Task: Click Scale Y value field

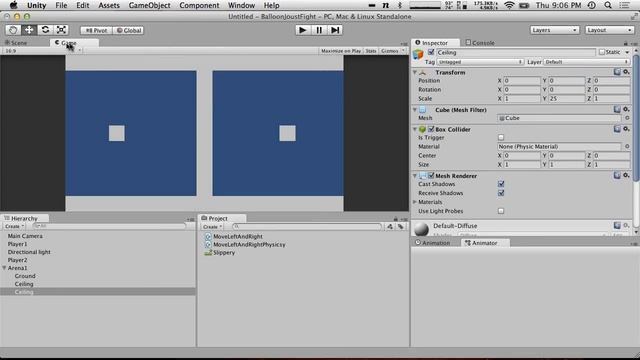Action: (x=567, y=98)
